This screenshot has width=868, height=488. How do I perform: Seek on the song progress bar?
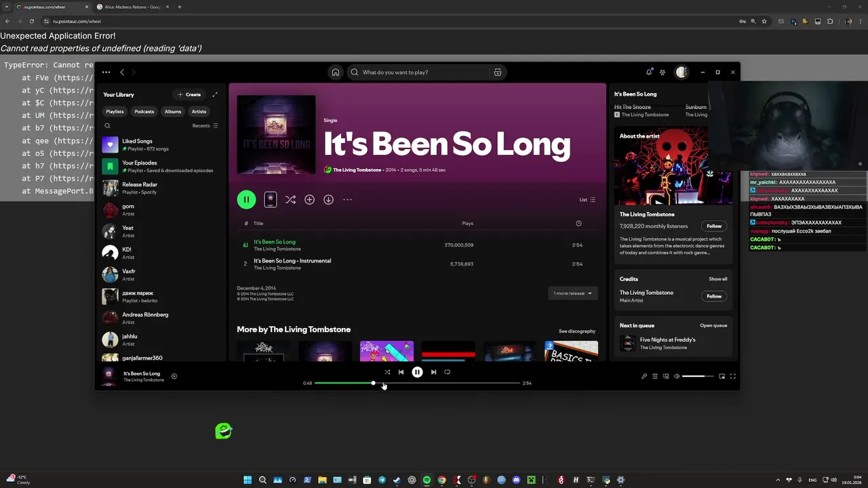pos(417,383)
